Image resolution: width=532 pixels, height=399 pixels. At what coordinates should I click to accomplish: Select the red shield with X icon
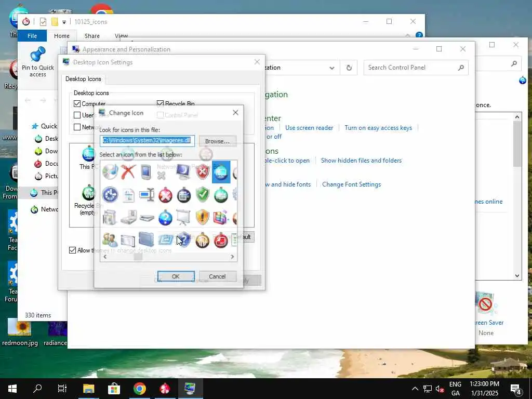coord(203,172)
